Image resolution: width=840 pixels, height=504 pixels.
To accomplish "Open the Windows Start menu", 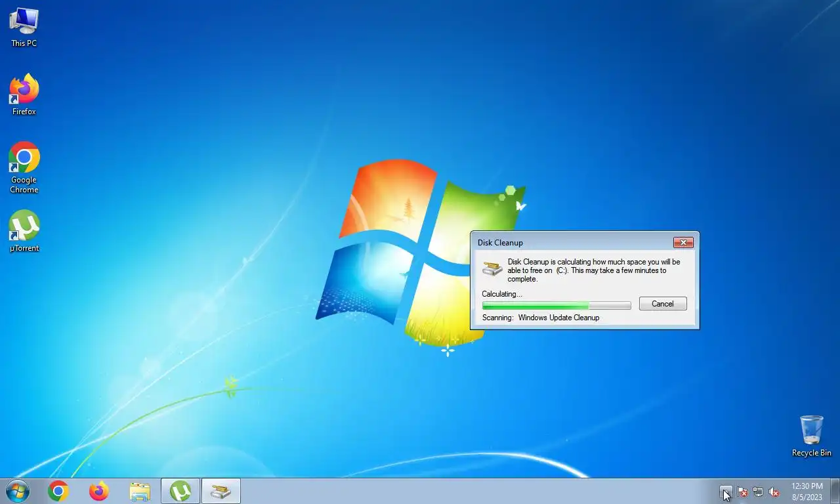I will pyautogui.click(x=17, y=491).
